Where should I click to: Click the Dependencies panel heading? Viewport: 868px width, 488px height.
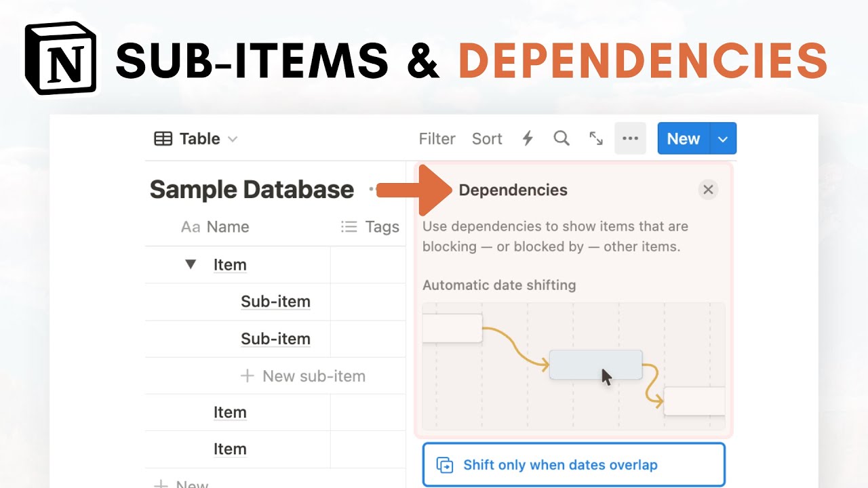point(513,190)
